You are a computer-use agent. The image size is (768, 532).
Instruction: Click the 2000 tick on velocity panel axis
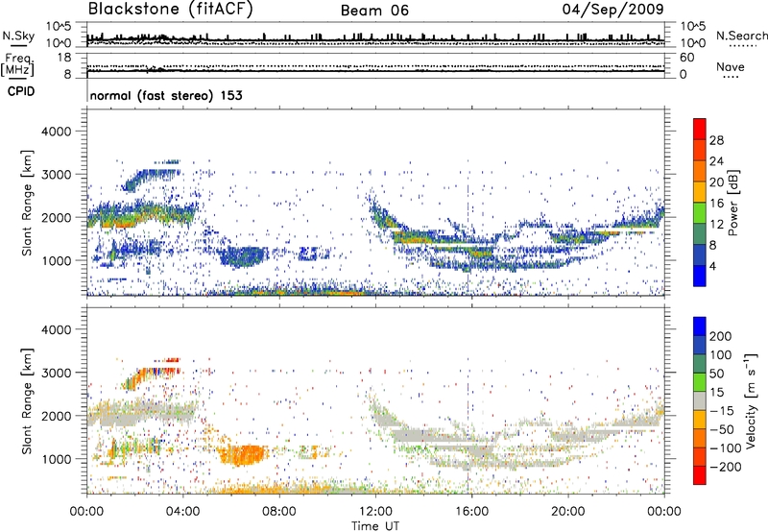point(56,416)
